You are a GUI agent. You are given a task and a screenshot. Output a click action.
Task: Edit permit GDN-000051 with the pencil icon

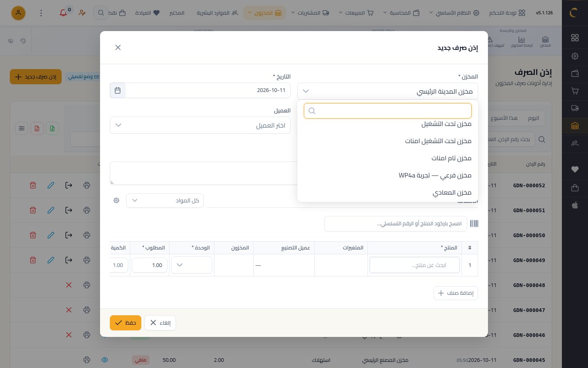[51, 210]
